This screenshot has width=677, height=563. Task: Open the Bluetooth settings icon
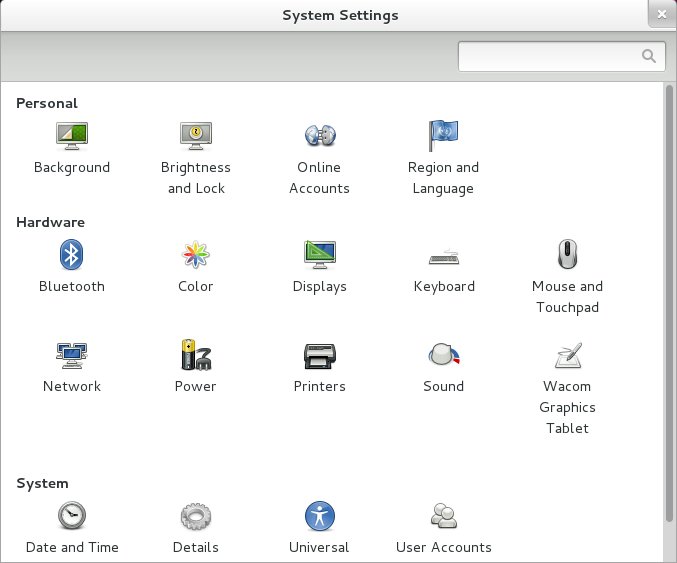tap(72, 254)
